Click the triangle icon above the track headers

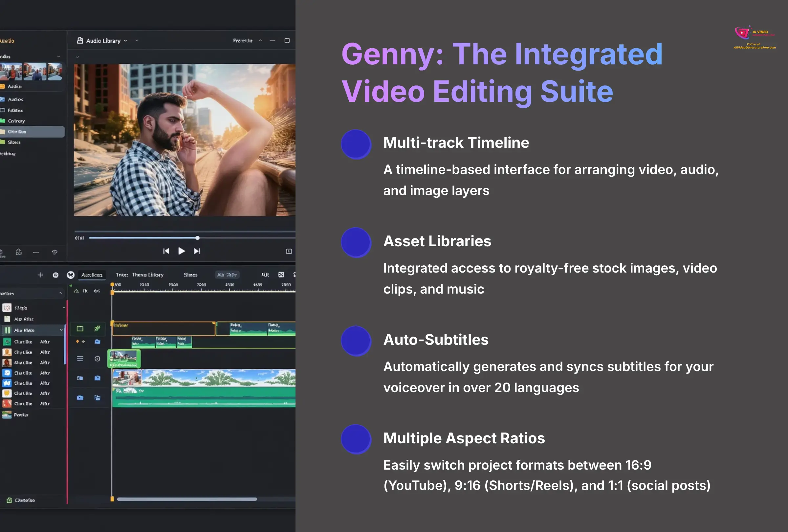76,291
